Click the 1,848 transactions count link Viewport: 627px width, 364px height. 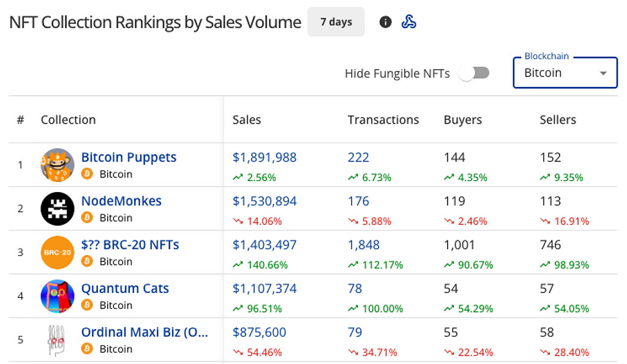(x=364, y=245)
